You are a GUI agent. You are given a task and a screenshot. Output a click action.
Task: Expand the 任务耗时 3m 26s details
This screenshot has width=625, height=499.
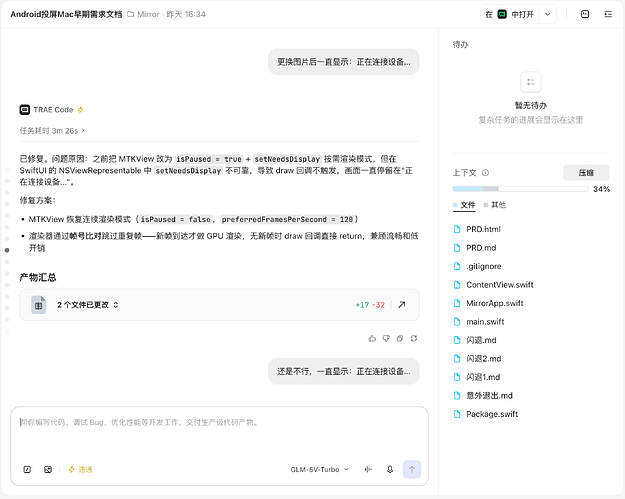(x=52, y=131)
